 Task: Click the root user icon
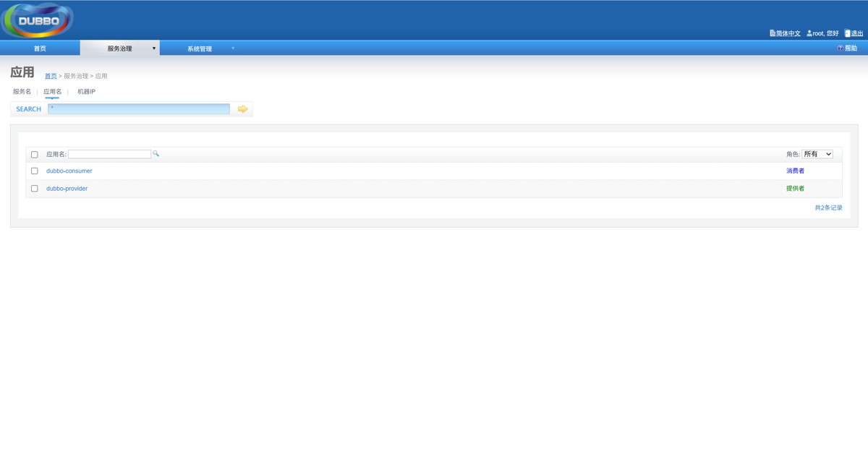[809, 33]
